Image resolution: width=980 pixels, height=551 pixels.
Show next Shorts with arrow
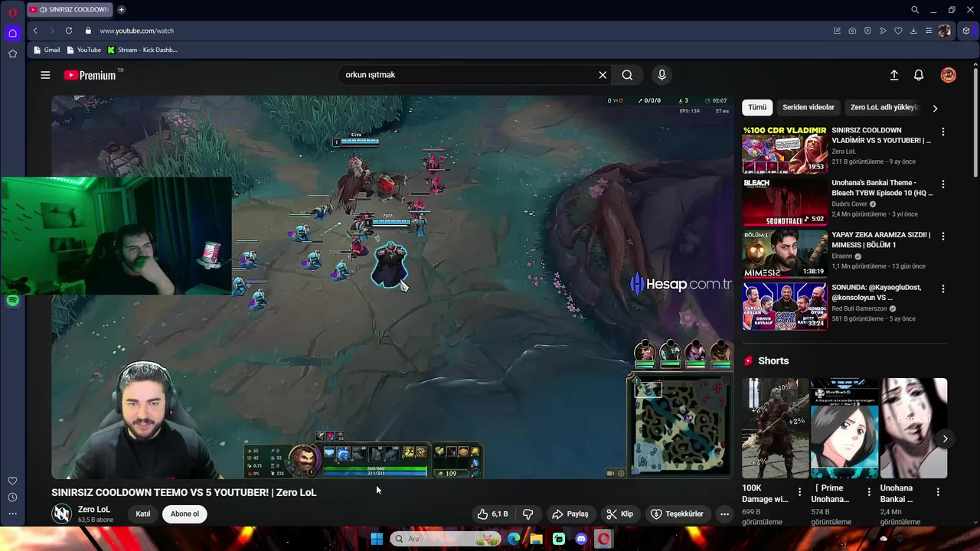[x=945, y=439]
